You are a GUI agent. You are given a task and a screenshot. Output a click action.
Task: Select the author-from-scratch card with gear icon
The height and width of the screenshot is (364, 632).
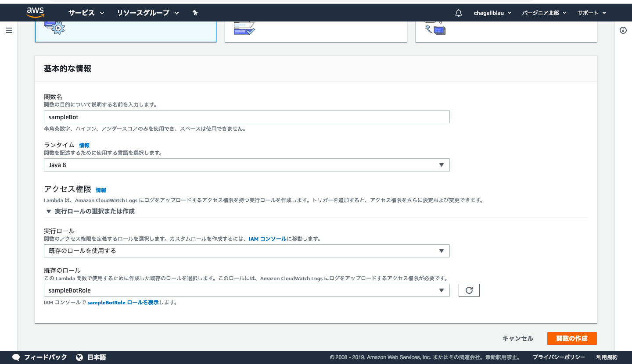[x=126, y=32]
